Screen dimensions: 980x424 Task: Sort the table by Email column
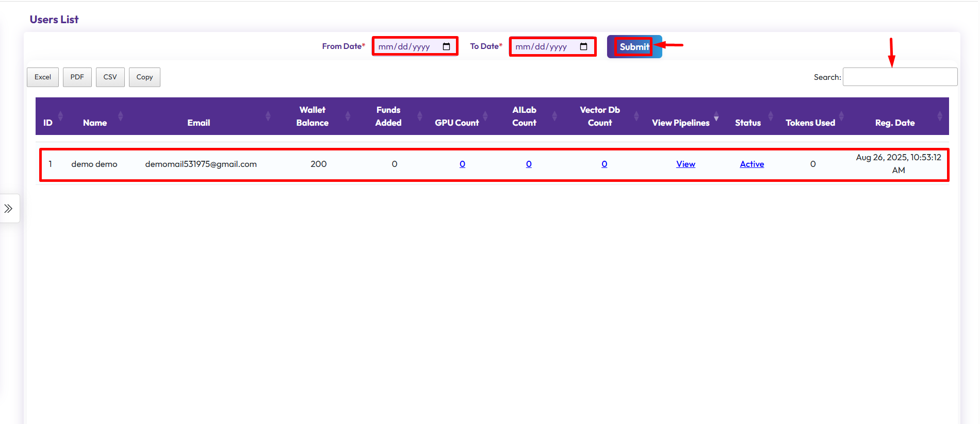199,123
